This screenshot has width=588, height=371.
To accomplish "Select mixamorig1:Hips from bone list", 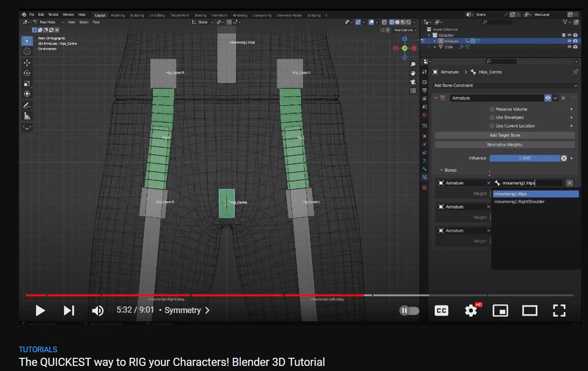I will pos(536,194).
